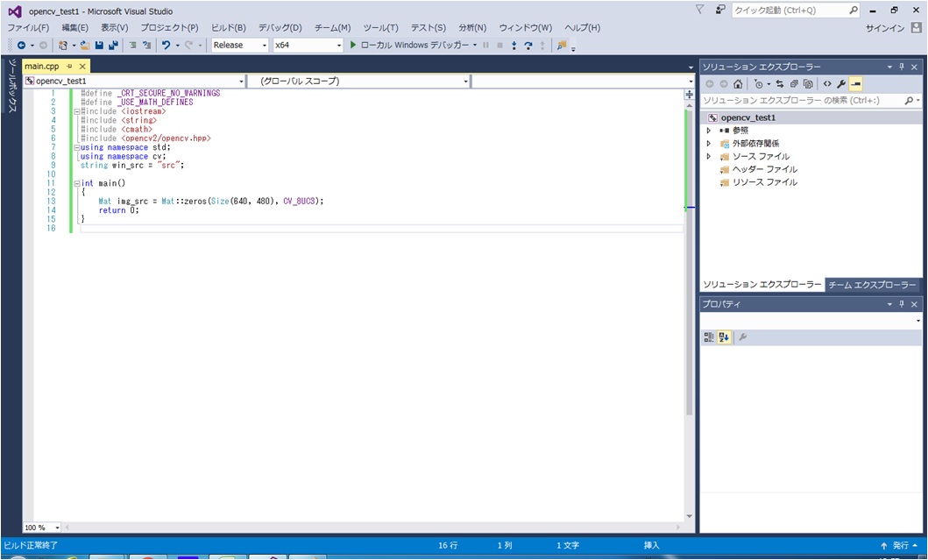Click the Sync with Active Document icon
This screenshot has height=560, width=928.
click(779, 84)
